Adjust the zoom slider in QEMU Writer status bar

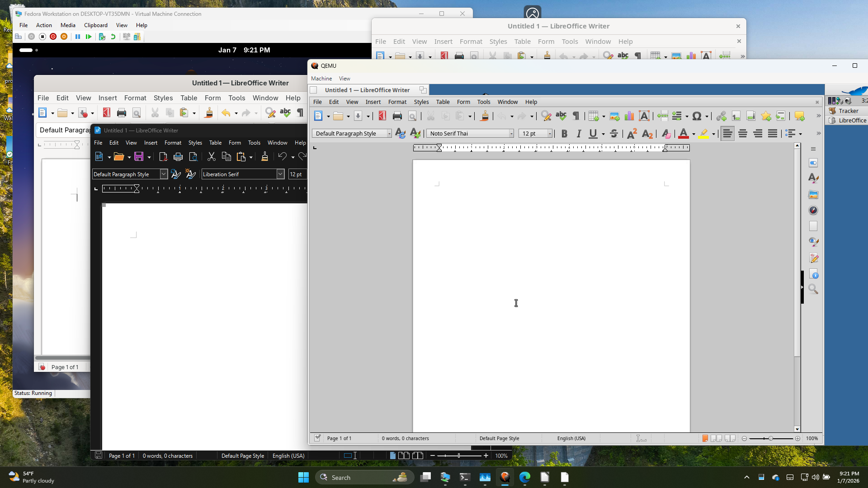pos(771,439)
